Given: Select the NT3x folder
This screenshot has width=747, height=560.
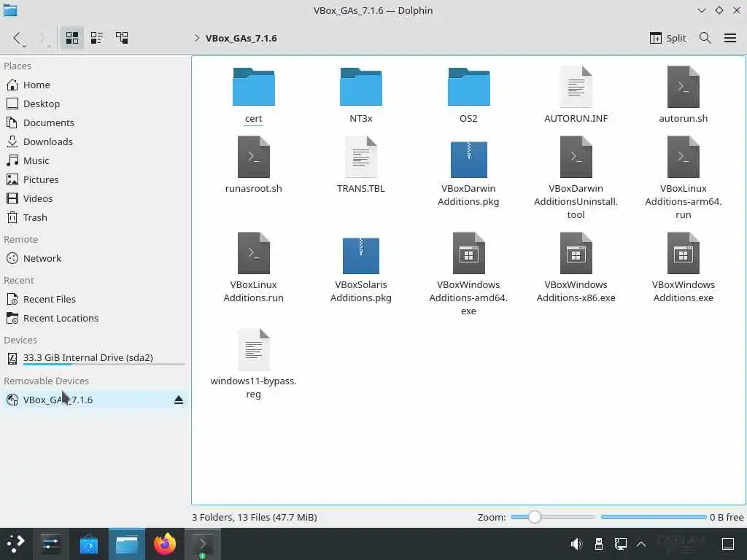Looking at the screenshot, I should 360,96.
